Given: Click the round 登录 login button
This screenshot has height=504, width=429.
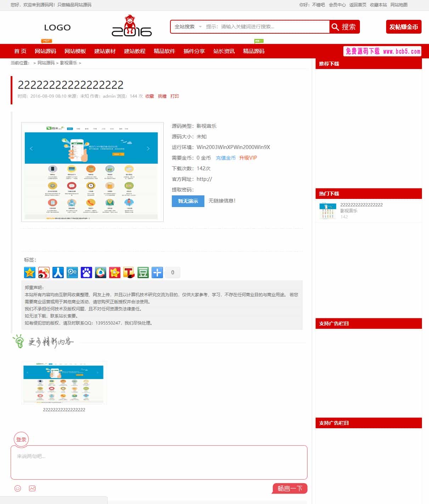Looking at the screenshot, I should click(x=21, y=440).
